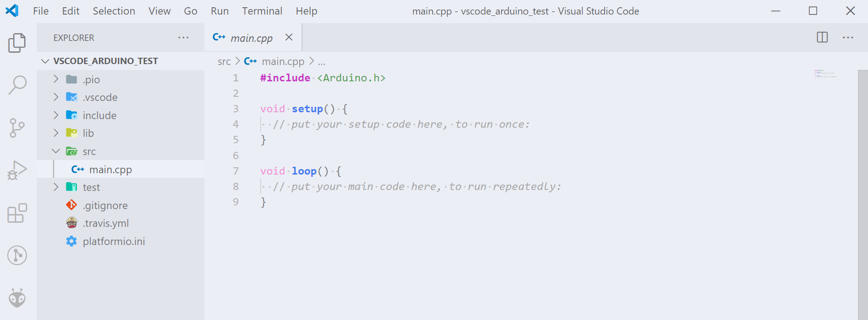Open the Extensions view

point(17,213)
